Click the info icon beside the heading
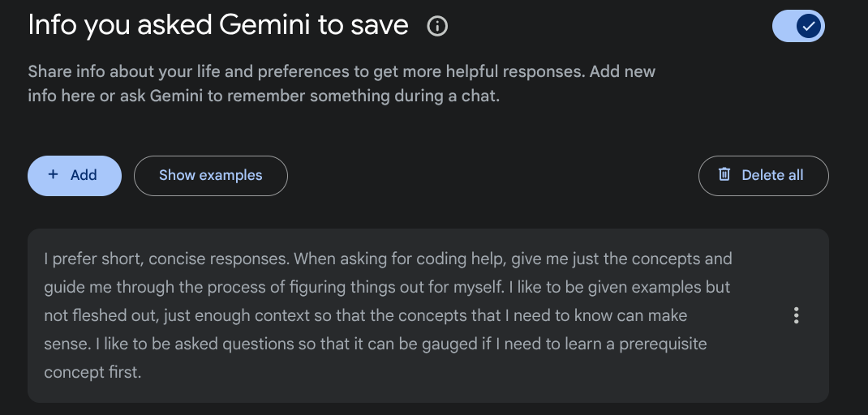 click(x=437, y=27)
